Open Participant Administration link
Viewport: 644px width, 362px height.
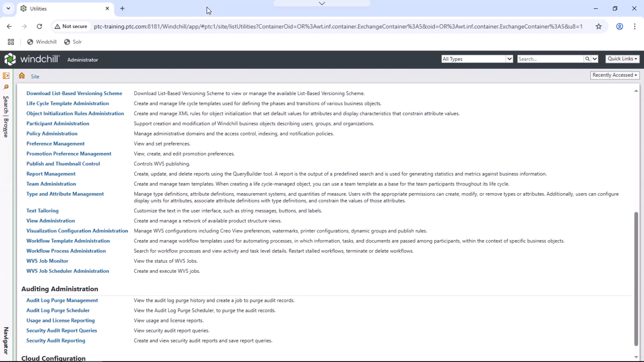click(x=58, y=123)
